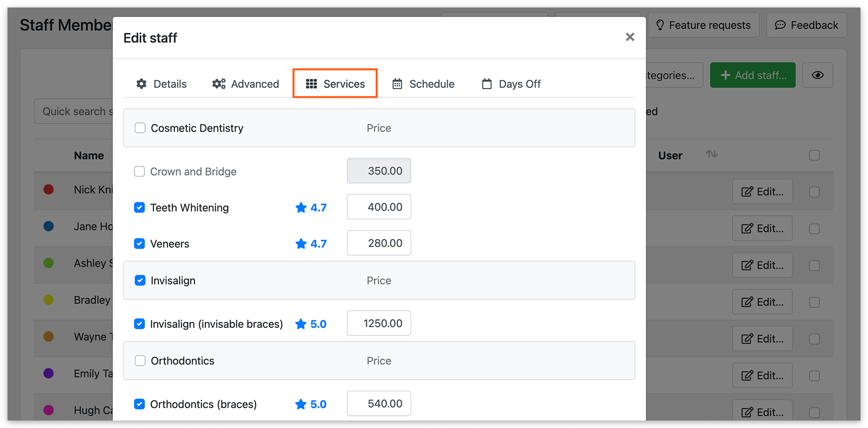The image size is (868, 428).
Task: Switch to the Advanced tab
Action: pyautogui.click(x=245, y=84)
